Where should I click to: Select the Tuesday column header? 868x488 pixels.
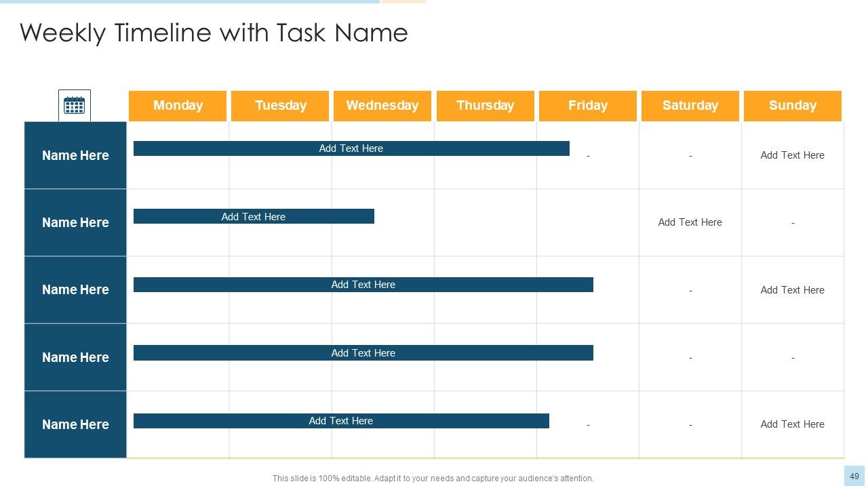pyautogui.click(x=280, y=106)
